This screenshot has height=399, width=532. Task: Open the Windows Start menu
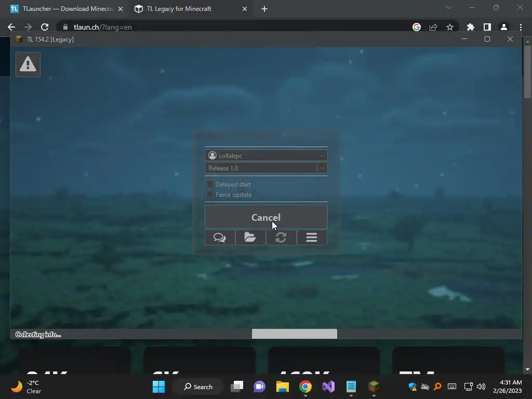pos(159,387)
